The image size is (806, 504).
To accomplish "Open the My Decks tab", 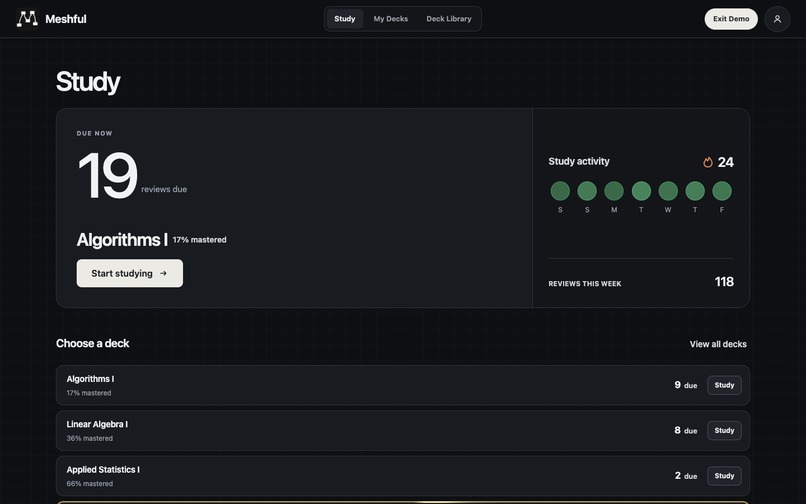I will pyautogui.click(x=391, y=19).
